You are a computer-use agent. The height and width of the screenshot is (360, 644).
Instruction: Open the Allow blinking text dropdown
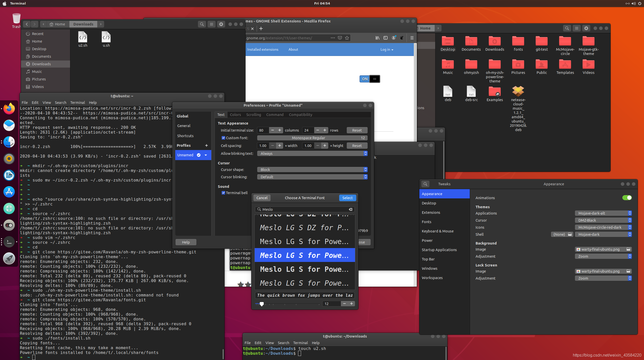[x=312, y=154]
